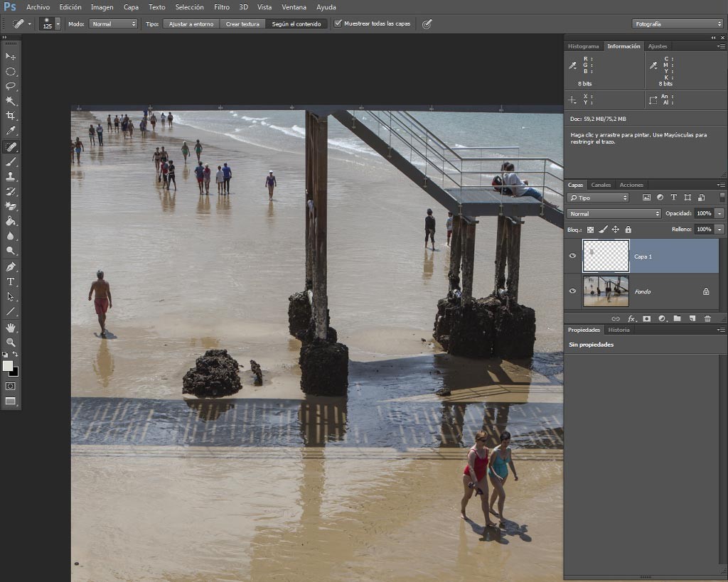Click the foreground color swatch
728x582 pixels.
[7, 366]
